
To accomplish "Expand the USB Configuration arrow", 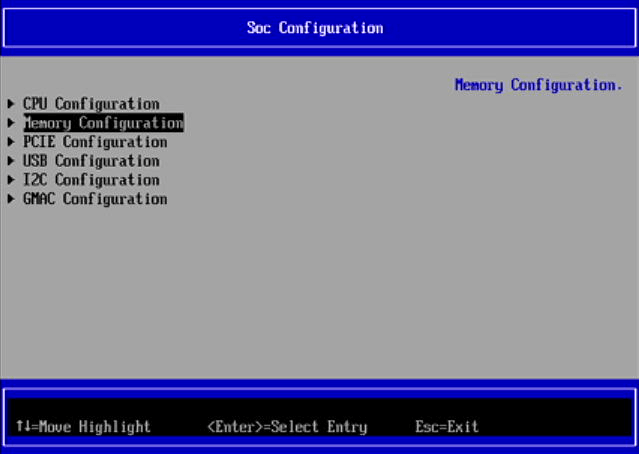I will point(11,161).
